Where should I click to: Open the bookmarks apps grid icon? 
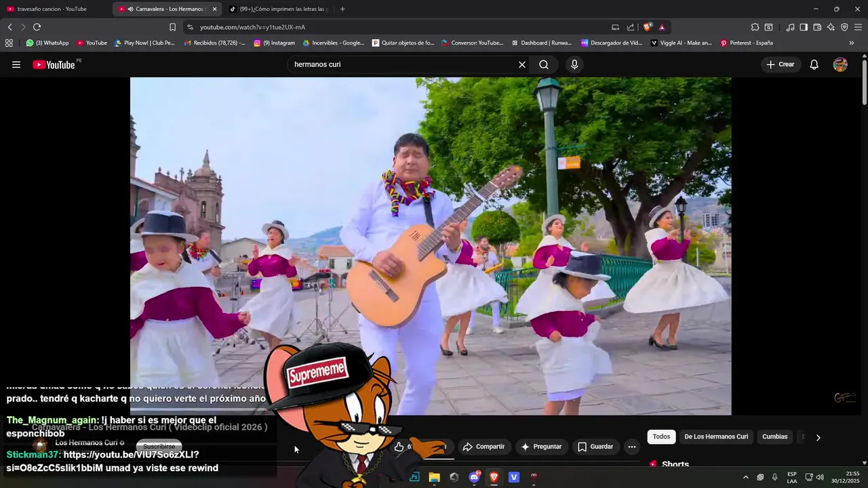click(x=9, y=43)
